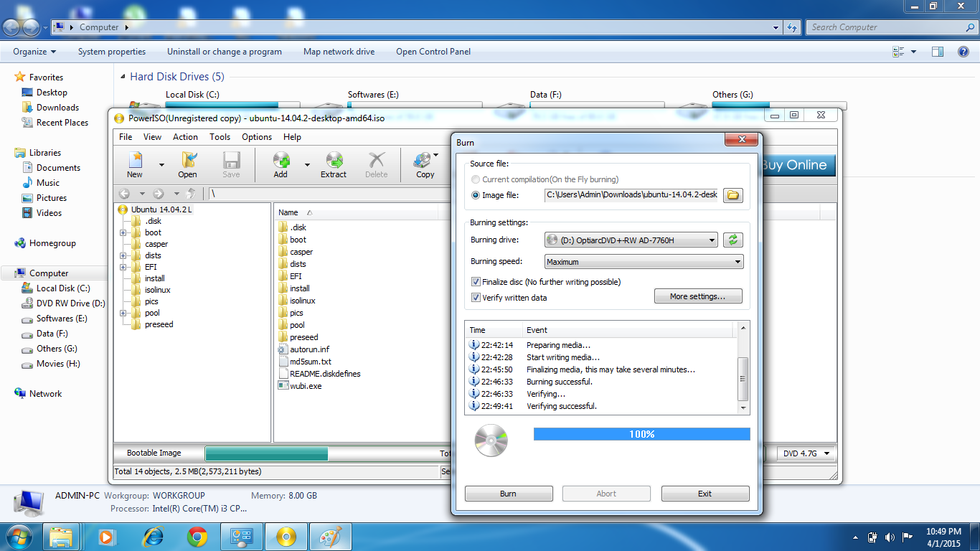Select Local Disk (C:) in Explorer sidebar

tap(63, 288)
